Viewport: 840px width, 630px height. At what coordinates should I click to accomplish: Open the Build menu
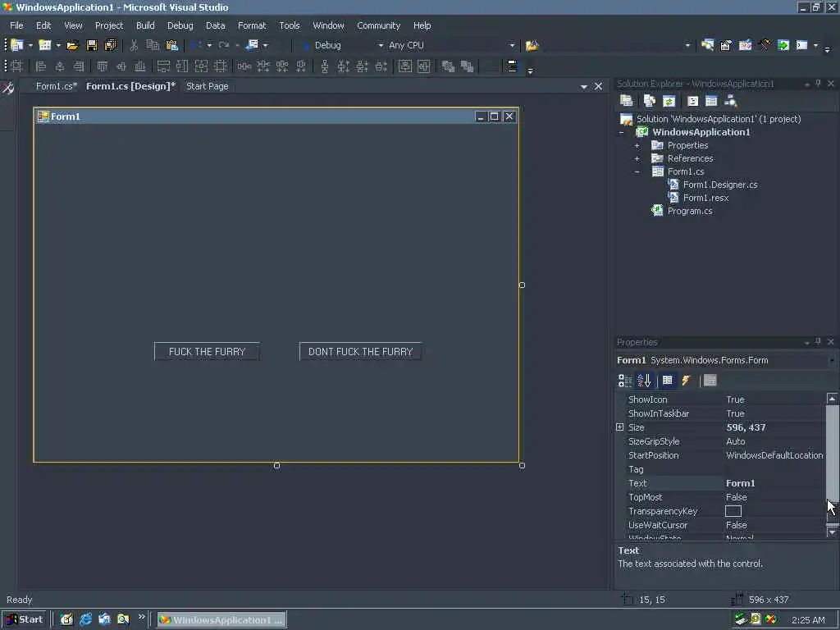tap(145, 25)
